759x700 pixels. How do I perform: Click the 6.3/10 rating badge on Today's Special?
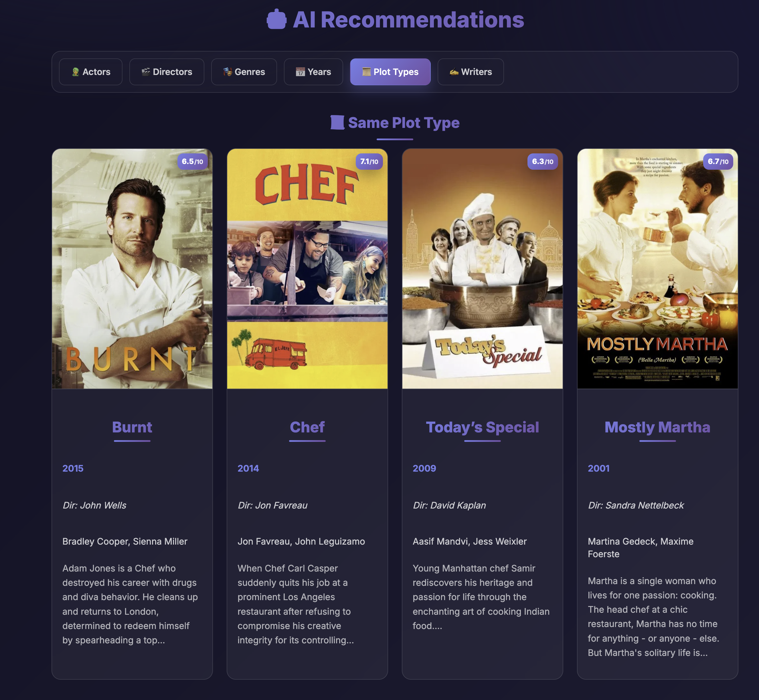click(542, 161)
